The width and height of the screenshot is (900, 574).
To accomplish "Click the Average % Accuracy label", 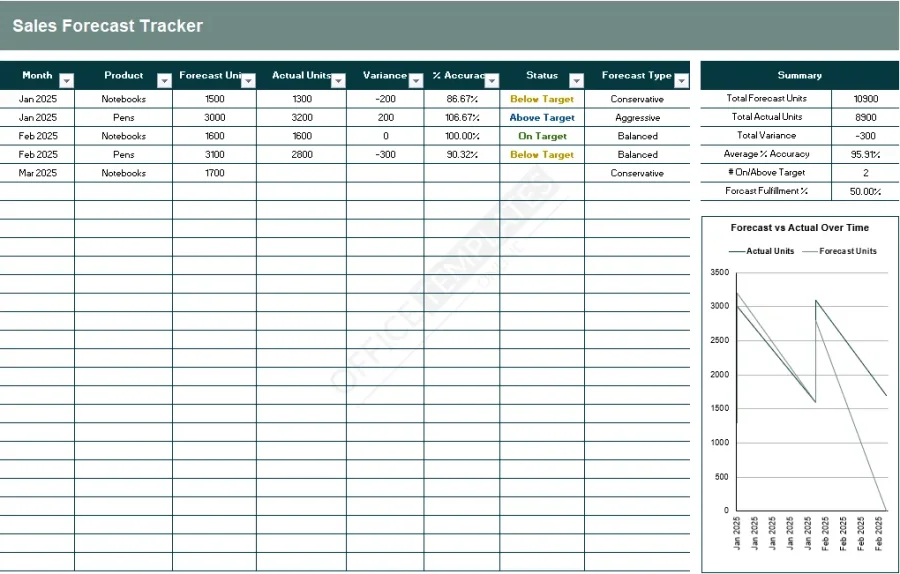I will 766,154.
